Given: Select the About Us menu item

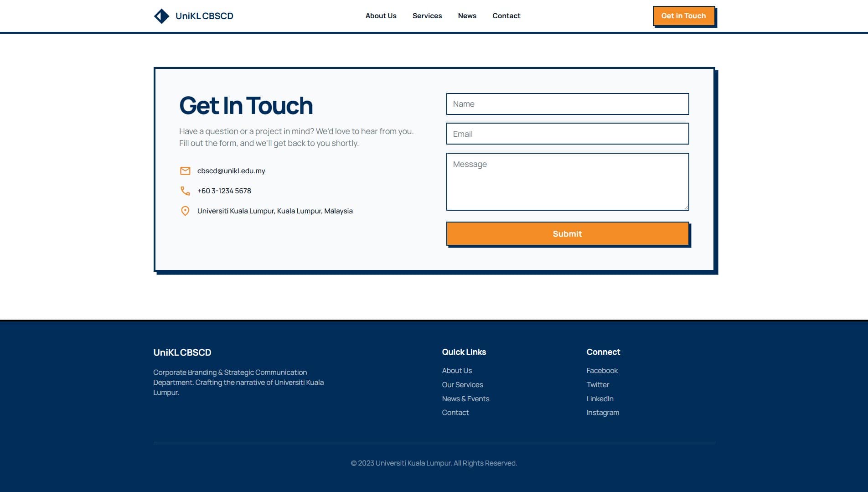Looking at the screenshot, I should click(x=381, y=16).
